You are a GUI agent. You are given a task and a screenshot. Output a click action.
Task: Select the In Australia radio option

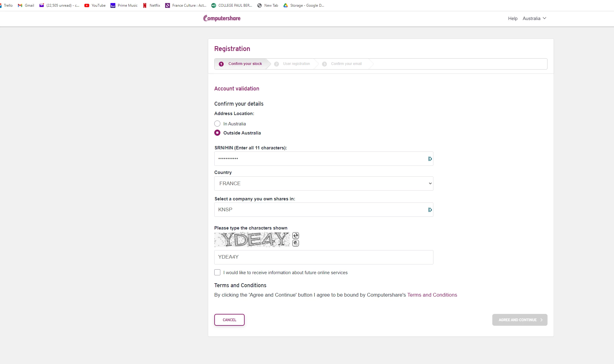click(217, 124)
